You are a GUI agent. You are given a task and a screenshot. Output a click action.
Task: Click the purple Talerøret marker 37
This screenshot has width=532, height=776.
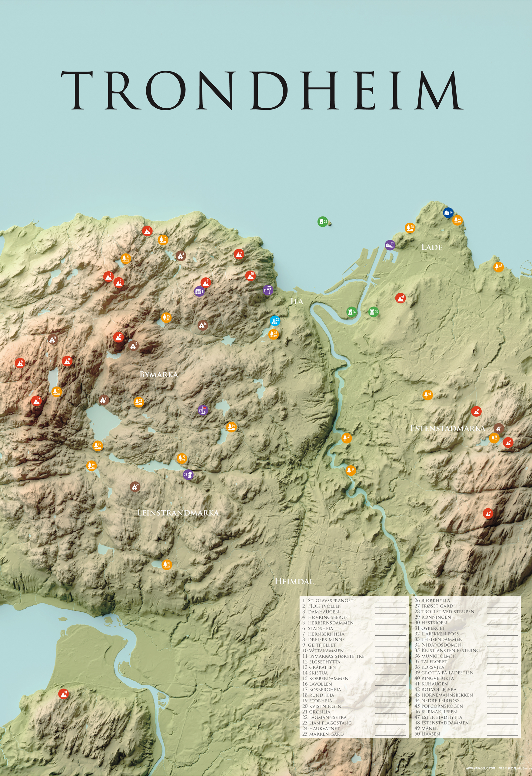click(x=390, y=245)
